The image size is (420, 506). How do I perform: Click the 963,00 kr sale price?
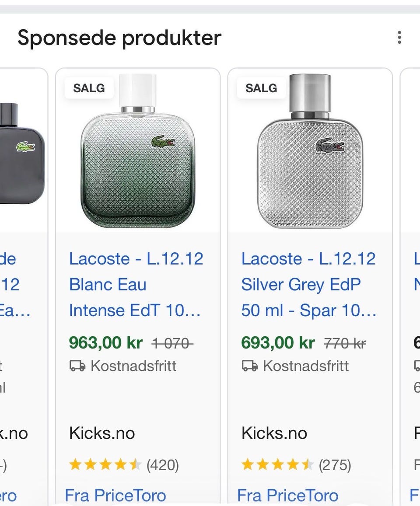pyautogui.click(x=106, y=343)
